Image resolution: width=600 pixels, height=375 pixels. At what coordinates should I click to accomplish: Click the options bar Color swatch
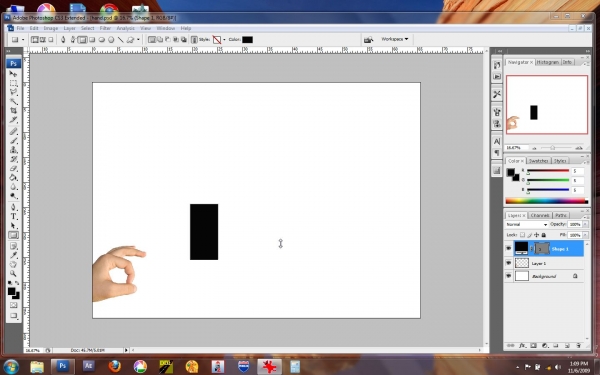(247, 39)
